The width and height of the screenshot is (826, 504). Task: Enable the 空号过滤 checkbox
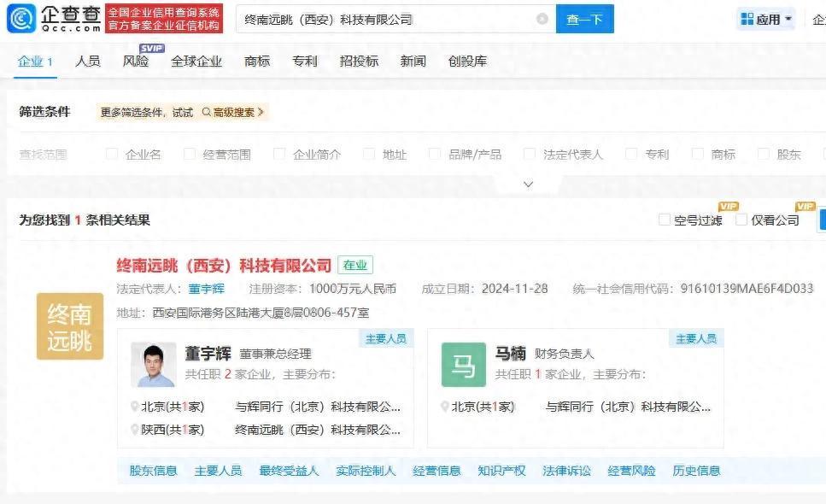pos(665,220)
